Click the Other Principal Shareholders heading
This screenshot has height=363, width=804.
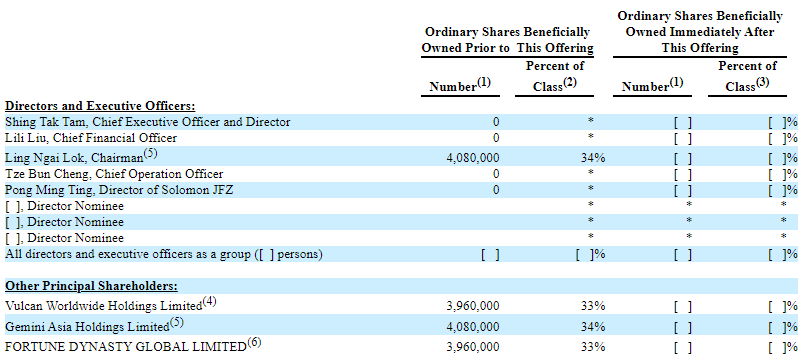pyautogui.click(x=91, y=286)
